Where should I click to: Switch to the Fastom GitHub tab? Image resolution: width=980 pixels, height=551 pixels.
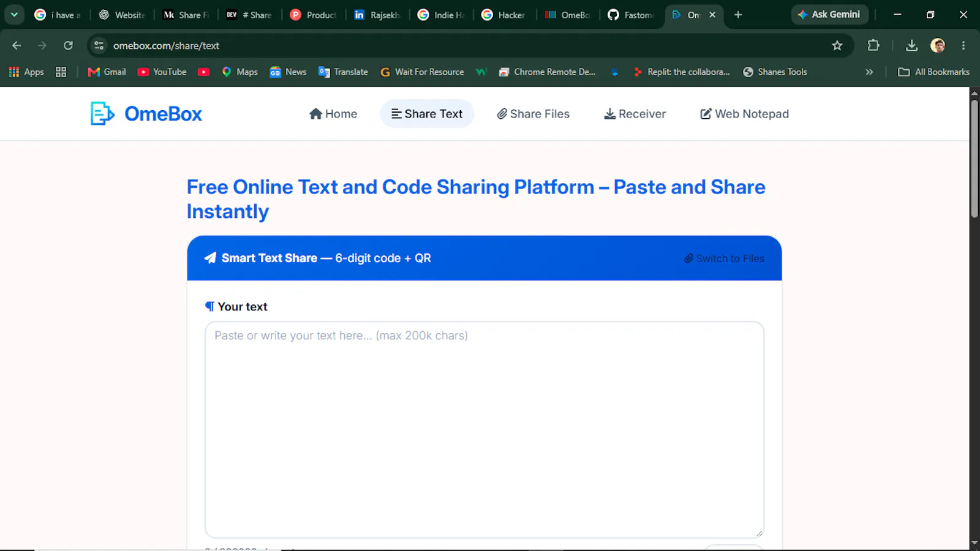point(631,15)
